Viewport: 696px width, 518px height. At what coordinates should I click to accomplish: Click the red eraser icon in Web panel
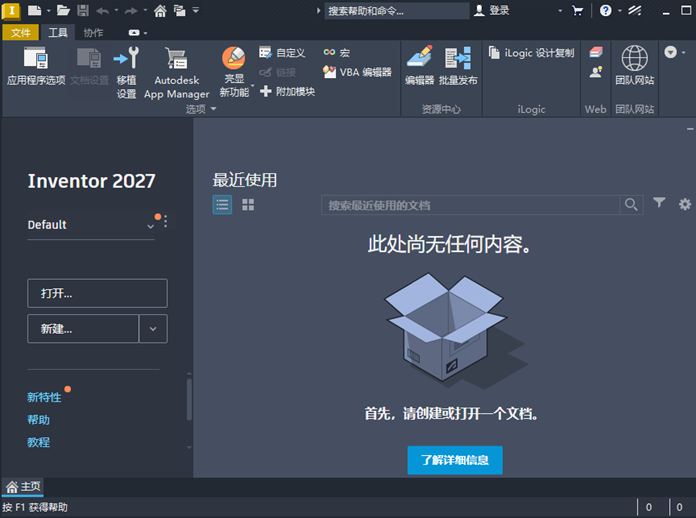click(x=596, y=52)
